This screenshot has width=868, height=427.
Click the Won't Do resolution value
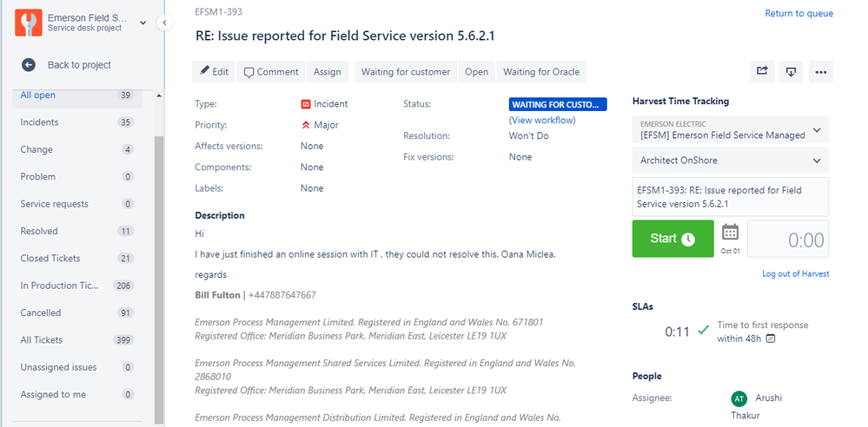[528, 135]
